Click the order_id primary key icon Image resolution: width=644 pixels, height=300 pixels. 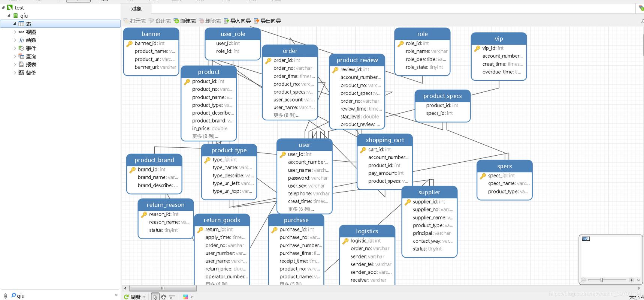pyautogui.click(x=268, y=60)
